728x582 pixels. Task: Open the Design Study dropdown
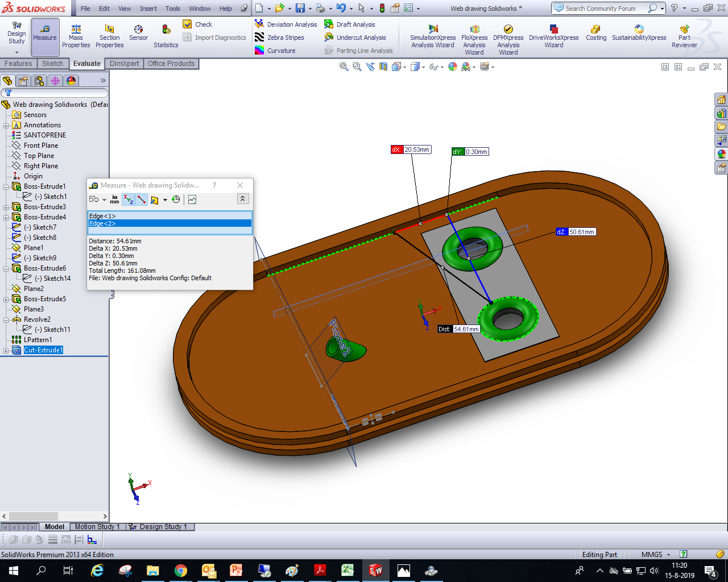tap(16, 52)
